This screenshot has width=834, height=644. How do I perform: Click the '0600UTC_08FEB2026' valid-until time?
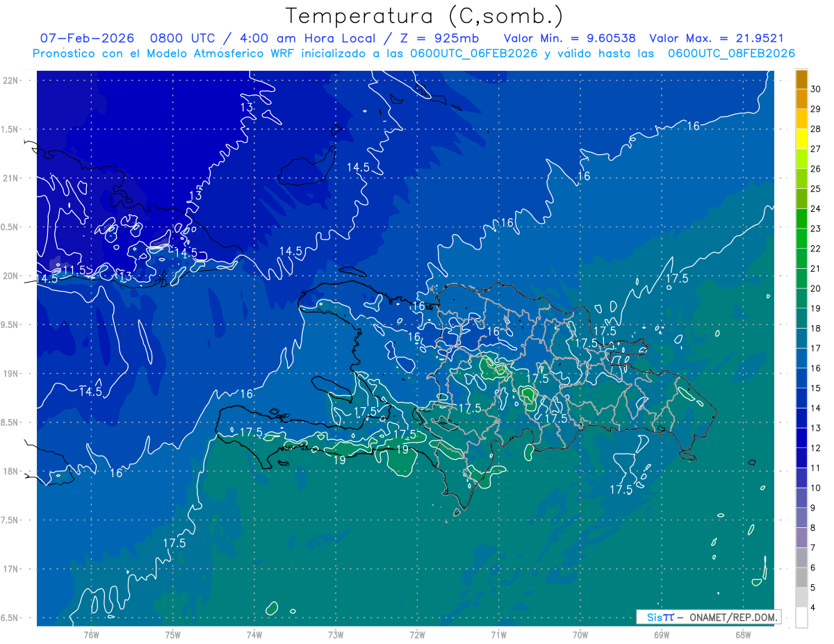731,53
